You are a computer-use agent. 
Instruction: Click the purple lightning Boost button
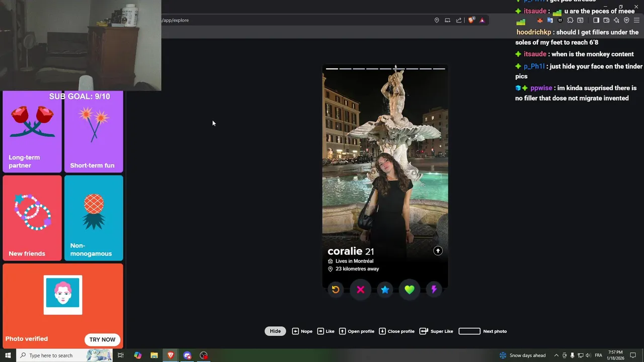click(434, 290)
